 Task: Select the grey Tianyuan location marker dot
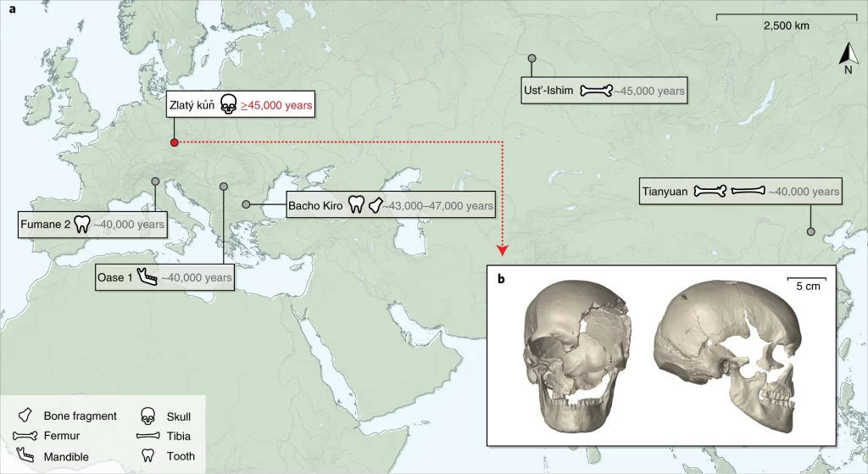point(810,231)
